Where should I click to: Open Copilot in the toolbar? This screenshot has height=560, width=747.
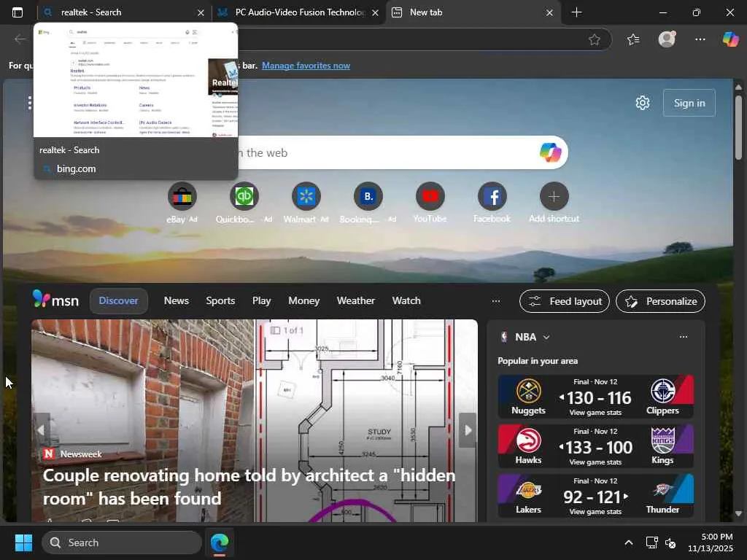click(x=731, y=39)
